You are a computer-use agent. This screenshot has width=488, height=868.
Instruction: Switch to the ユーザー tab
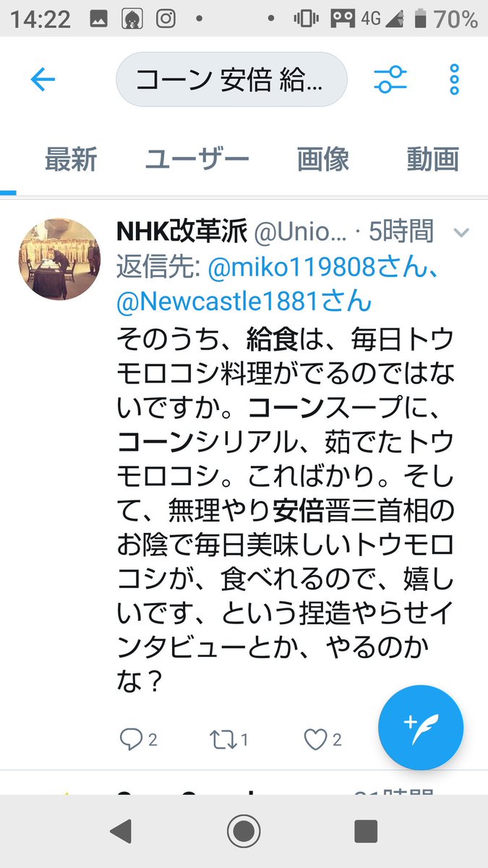pos(197,159)
